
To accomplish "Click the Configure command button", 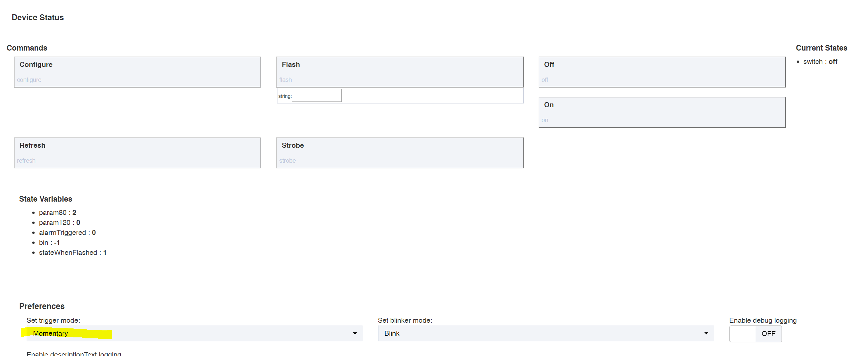I will tap(137, 72).
